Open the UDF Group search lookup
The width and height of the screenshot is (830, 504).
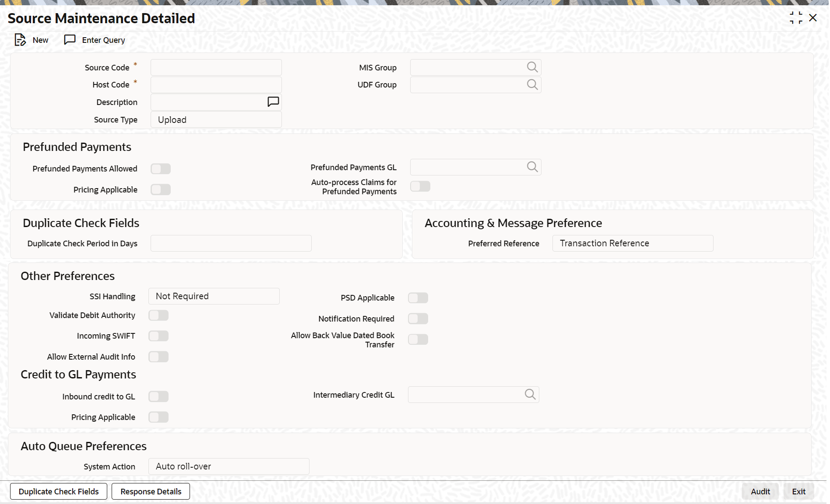[532, 85]
